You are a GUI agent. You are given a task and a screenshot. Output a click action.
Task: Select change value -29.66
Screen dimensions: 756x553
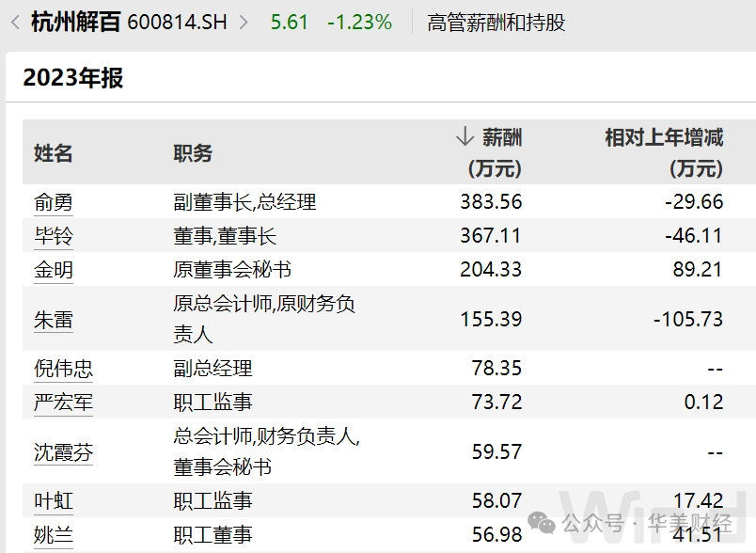(x=694, y=202)
